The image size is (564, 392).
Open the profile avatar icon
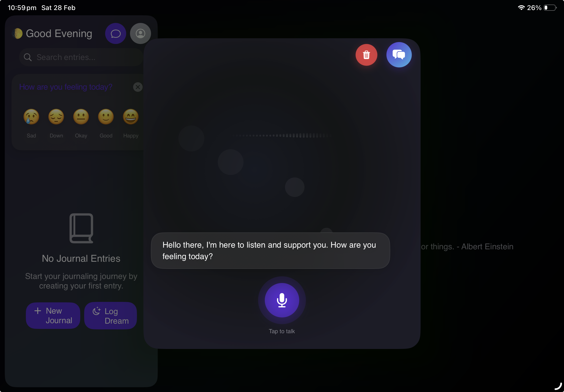point(141,33)
